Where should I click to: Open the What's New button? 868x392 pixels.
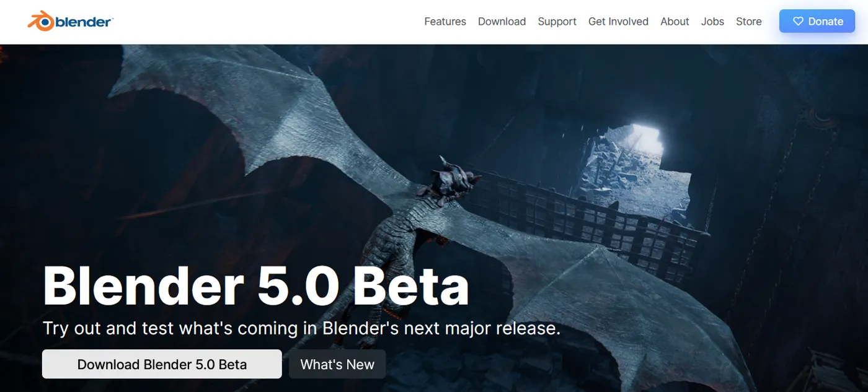337,364
